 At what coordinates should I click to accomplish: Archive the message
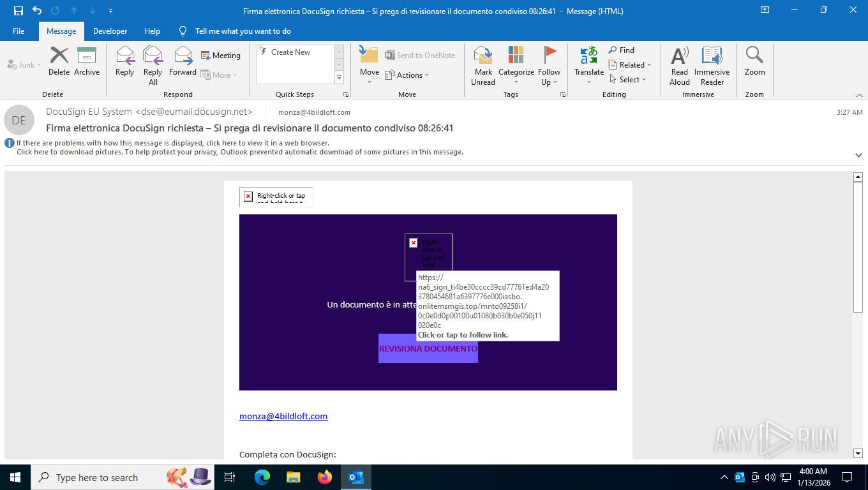(87, 61)
